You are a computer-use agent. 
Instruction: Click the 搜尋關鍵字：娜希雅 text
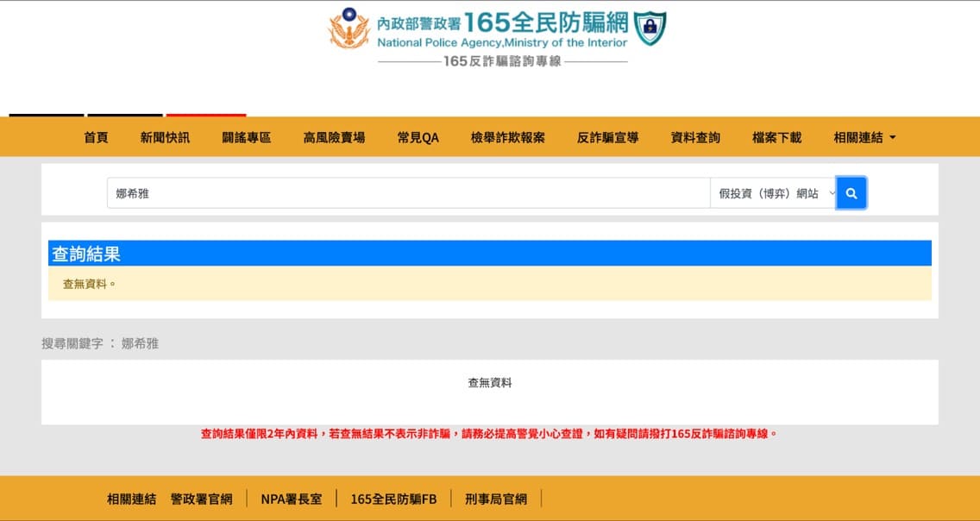coord(100,343)
